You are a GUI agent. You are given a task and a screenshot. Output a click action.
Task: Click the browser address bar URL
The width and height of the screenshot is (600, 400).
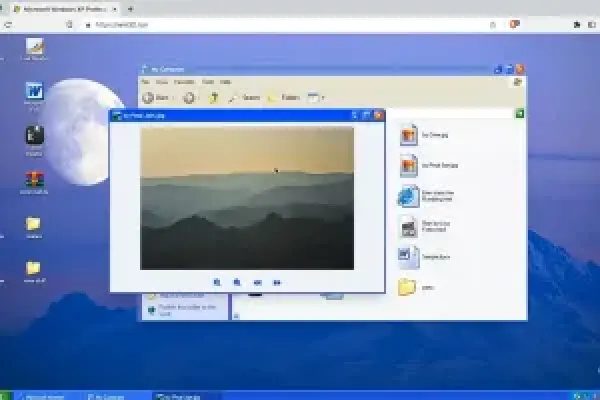122,25
